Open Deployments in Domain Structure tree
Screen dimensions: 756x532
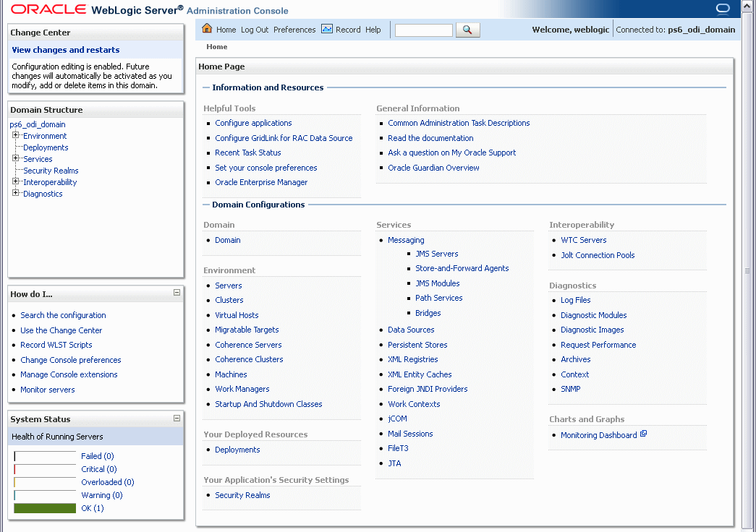click(x=46, y=147)
